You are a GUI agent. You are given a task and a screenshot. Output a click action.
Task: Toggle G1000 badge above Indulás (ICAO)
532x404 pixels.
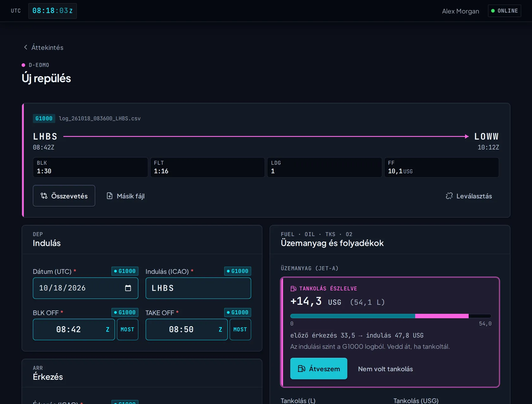[237, 271]
